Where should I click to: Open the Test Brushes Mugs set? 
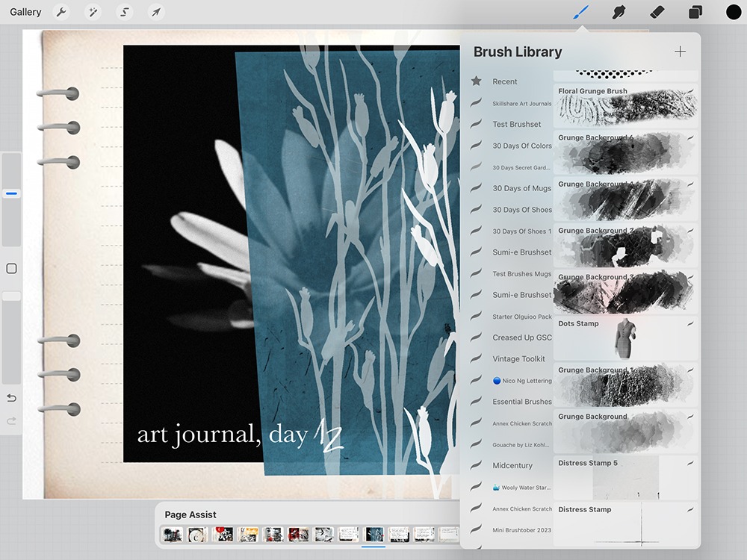tap(521, 274)
